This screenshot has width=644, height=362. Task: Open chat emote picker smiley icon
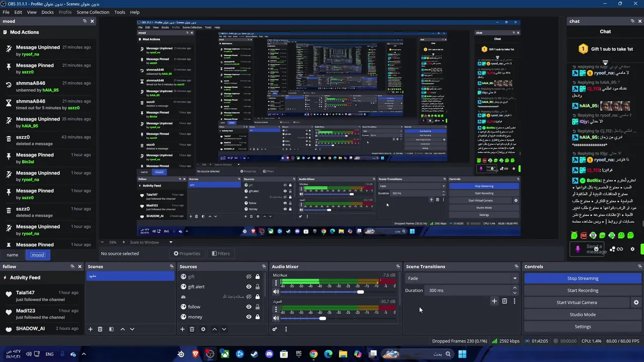[596, 249]
